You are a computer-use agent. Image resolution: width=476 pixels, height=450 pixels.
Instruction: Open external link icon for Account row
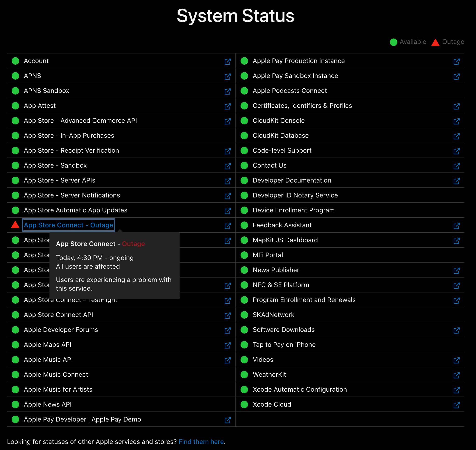227,62
